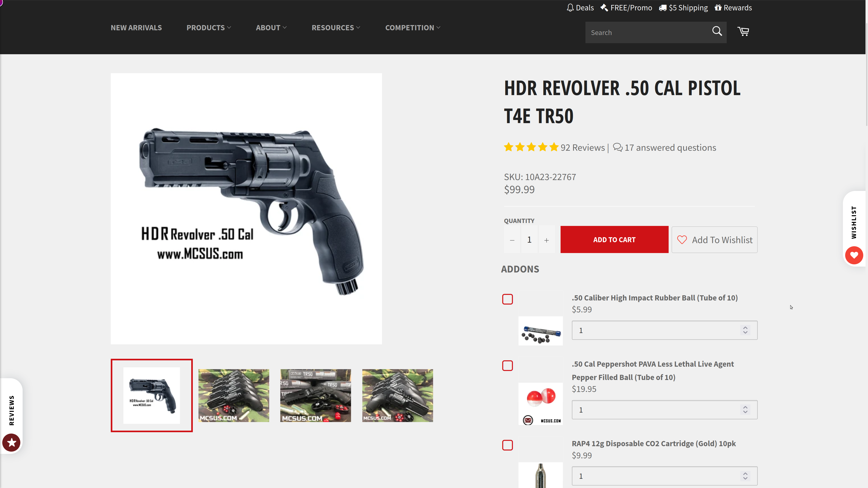
Task: Click the Add To Wishlist button
Action: [714, 239]
